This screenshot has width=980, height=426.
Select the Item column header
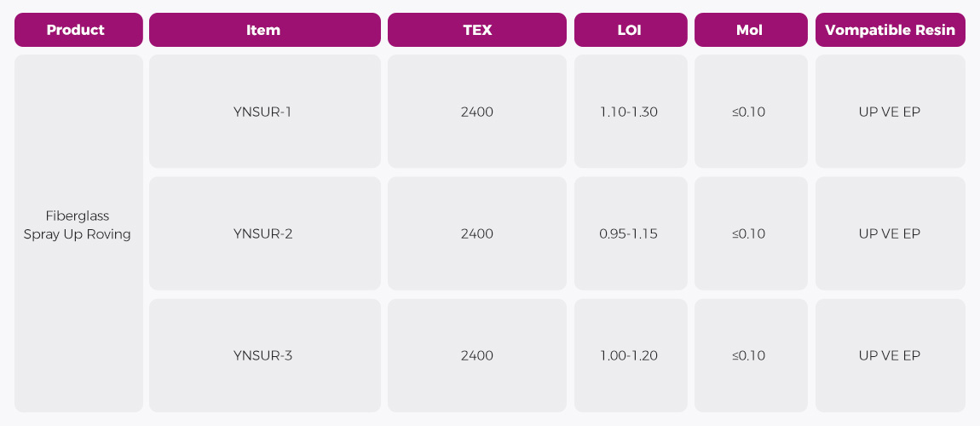click(x=264, y=30)
